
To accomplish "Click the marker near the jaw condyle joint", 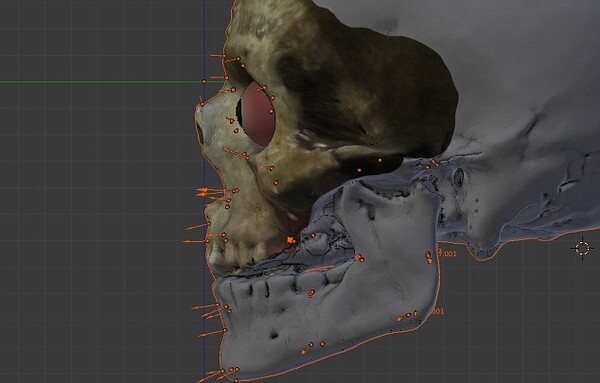I will click(x=428, y=167).
